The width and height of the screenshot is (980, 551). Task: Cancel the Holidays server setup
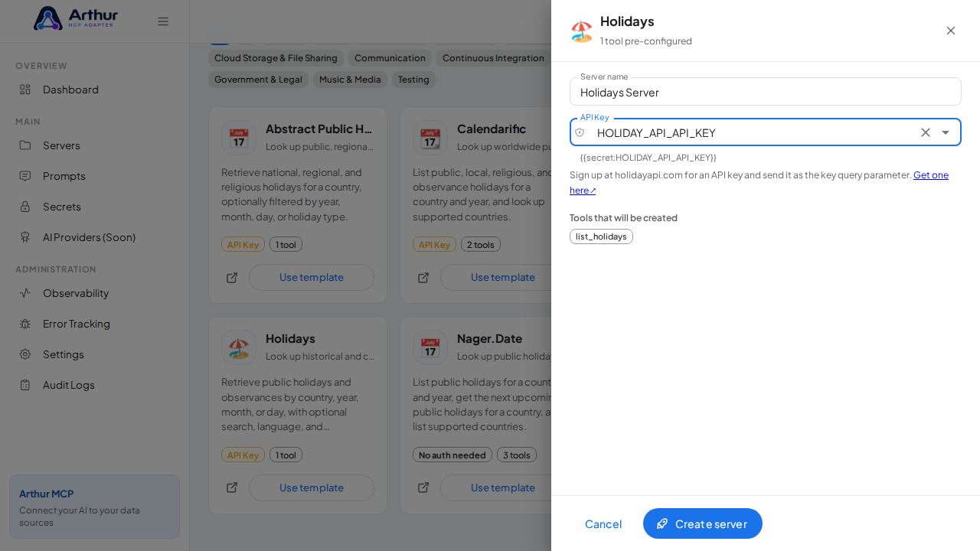[603, 523]
